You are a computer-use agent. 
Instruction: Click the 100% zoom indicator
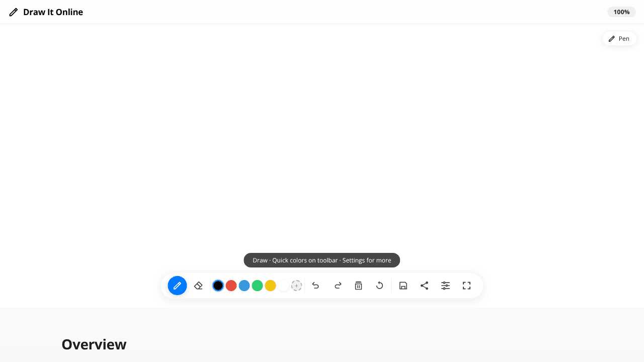621,12
